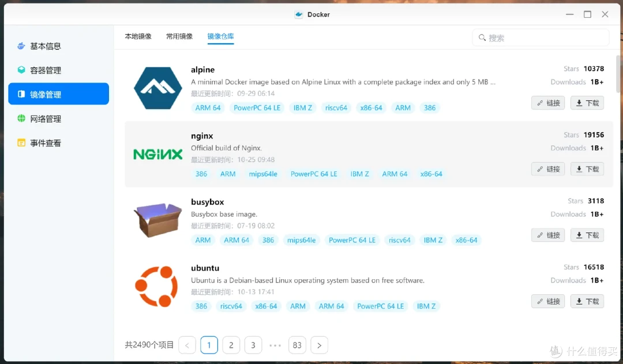Open 事件查看 event viewer
The width and height of the screenshot is (623, 364).
58,142
